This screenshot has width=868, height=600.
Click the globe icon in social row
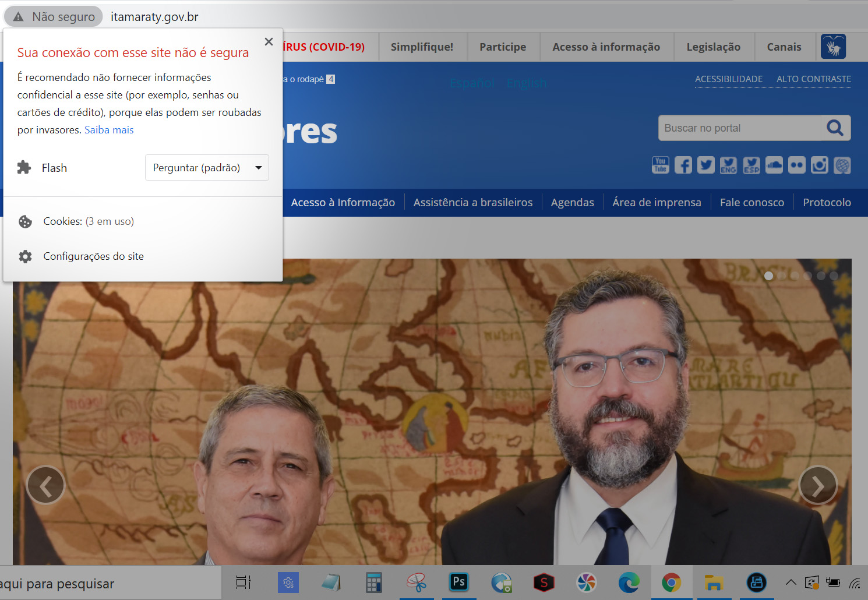(x=842, y=165)
